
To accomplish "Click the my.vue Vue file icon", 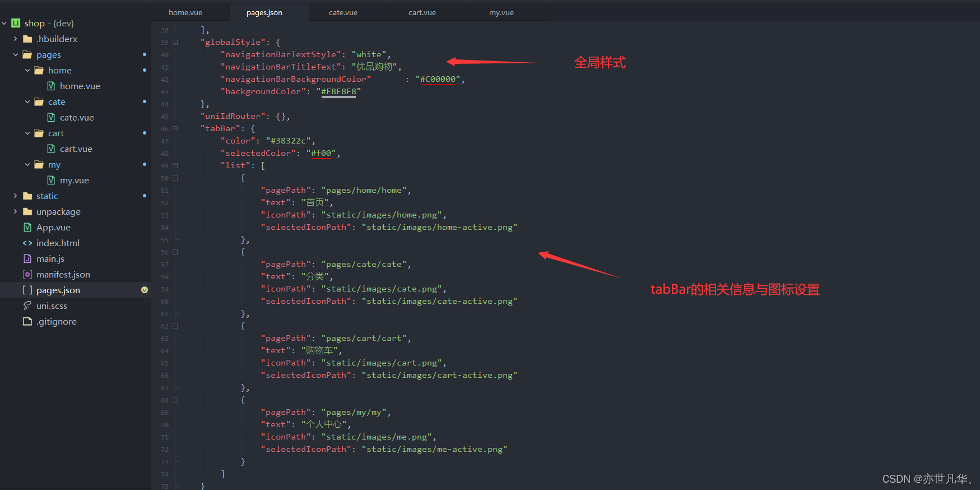I will [51, 180].
